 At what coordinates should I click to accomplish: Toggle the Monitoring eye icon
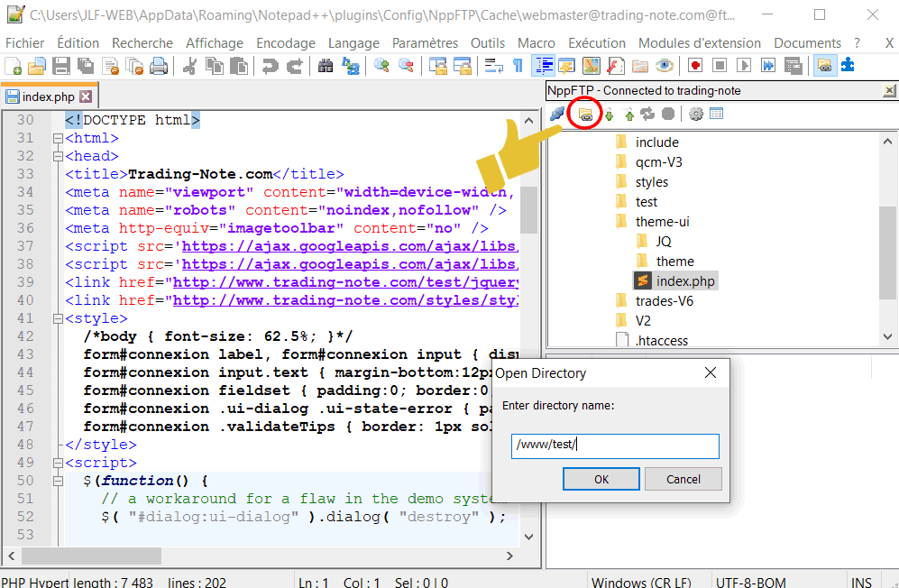pos(665,66)
